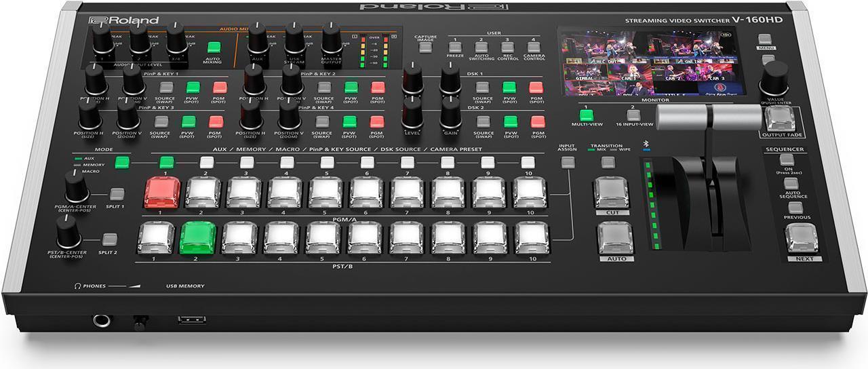
Task: Click the T-bar video fader handle
Action: tap(711, 118)
